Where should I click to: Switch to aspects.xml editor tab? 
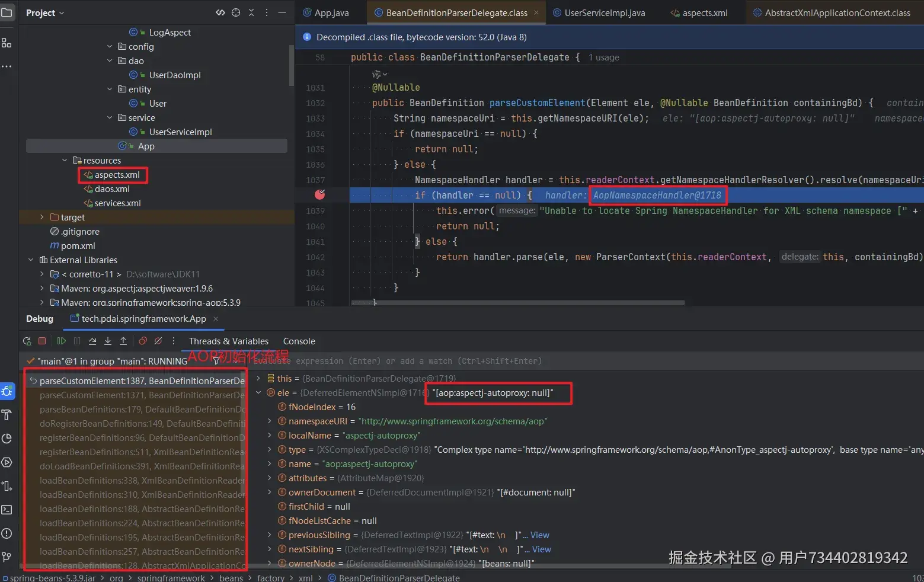coord(699,12)
